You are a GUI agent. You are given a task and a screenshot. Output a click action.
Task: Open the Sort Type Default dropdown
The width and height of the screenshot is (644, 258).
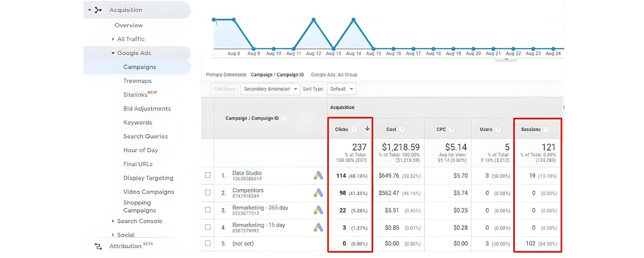pyautogui.click(x=341, y=89)
